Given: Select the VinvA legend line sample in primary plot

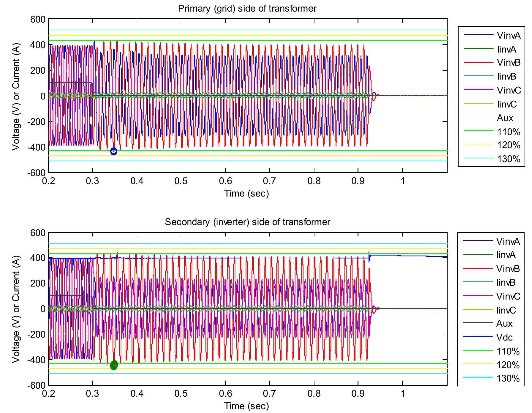Looking at the screenshot, I should [x=479, y=35].
